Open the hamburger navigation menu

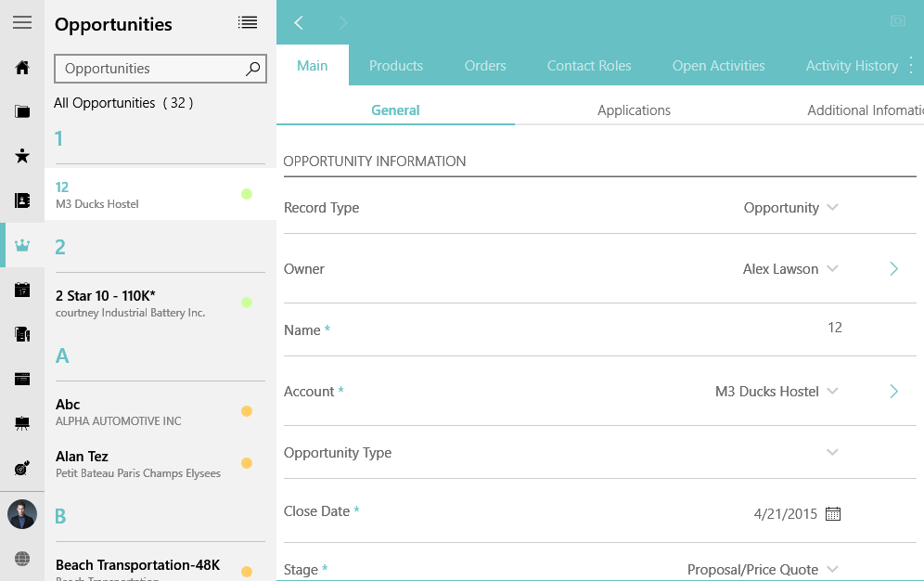tap(22, 23)
